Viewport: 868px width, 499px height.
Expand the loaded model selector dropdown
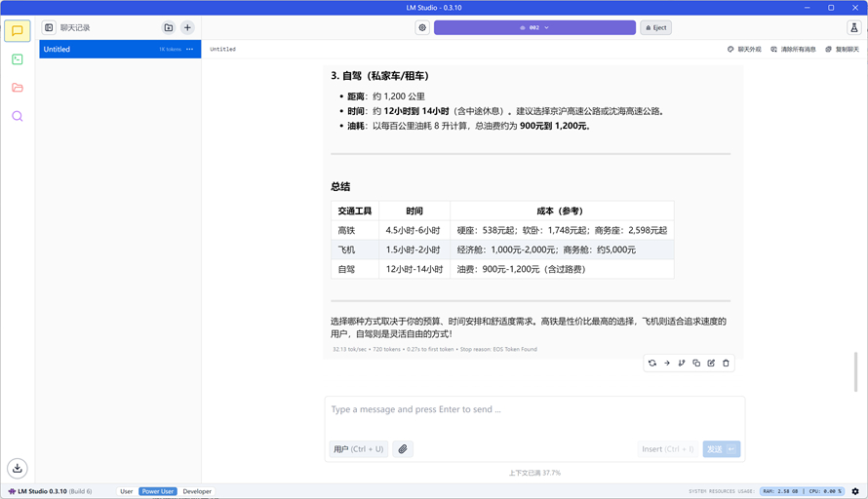[534, 27]
